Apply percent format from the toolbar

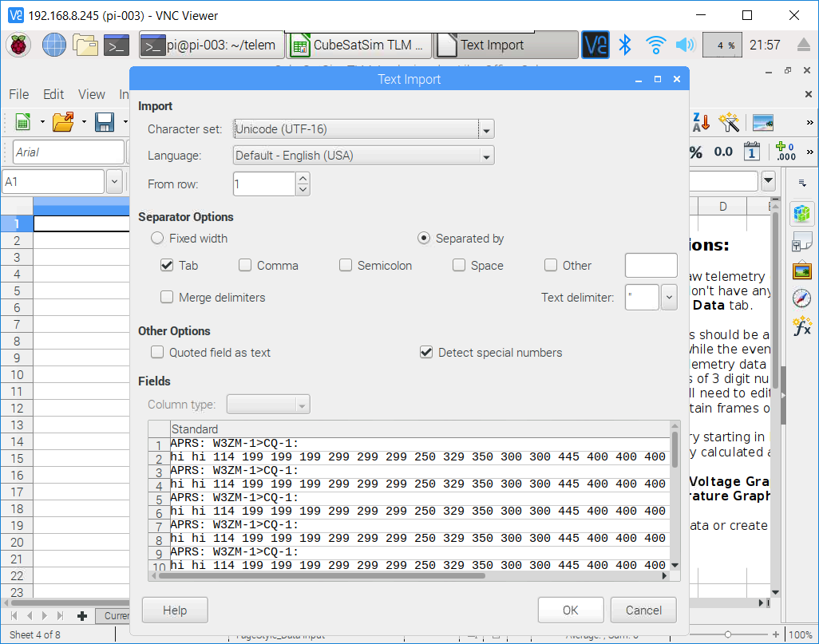[x=696, y=152]
